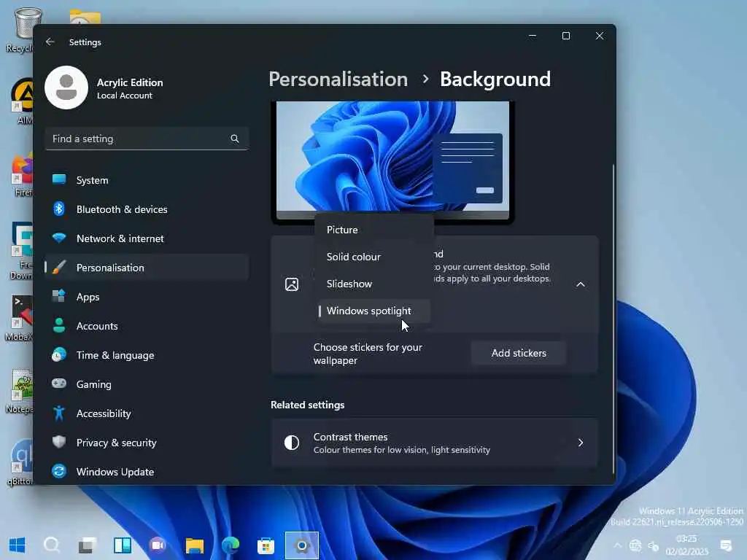Image resolution: width=747 pixels, height=560 pixels.
Task: Open Privacy & security category
Action: (147, 443)
